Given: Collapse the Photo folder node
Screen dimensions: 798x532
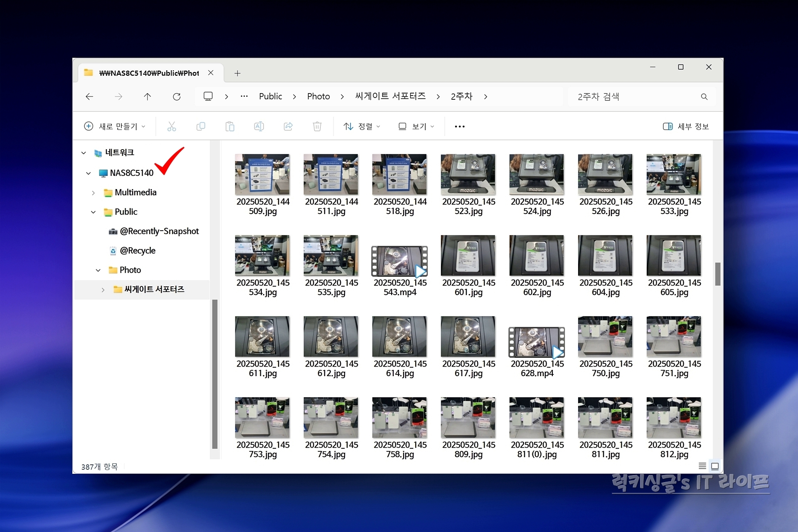Looking at the screenshot, I should click(98, 270).
